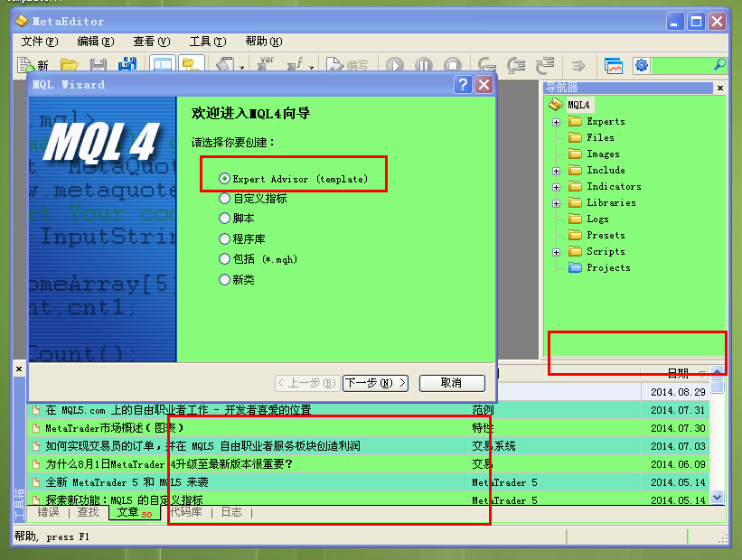Switch to the 文章 tab in Toolbox
The width and height of the screenshot is (742, 560).
tap(135, 513)
